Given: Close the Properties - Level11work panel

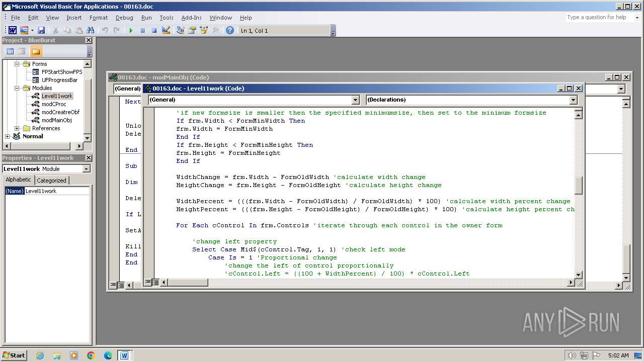Looking at the screenshot, I should pos(89,158).
